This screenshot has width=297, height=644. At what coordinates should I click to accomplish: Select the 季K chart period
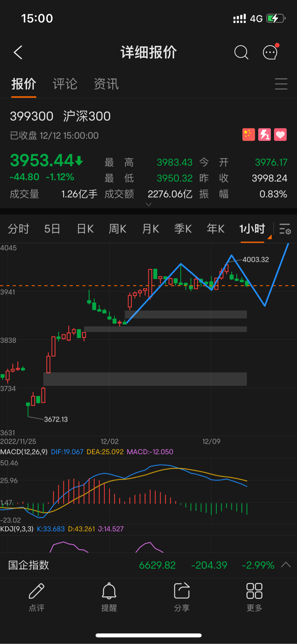183,229
